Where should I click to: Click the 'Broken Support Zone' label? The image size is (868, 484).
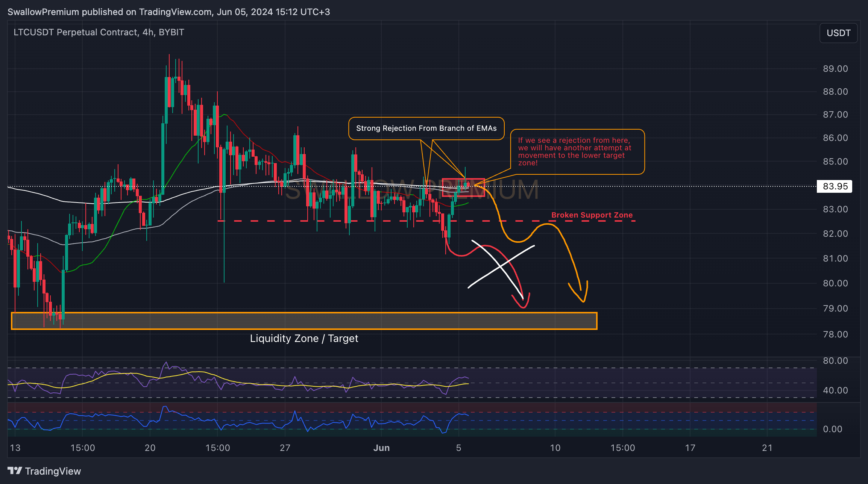click(592, 215)
